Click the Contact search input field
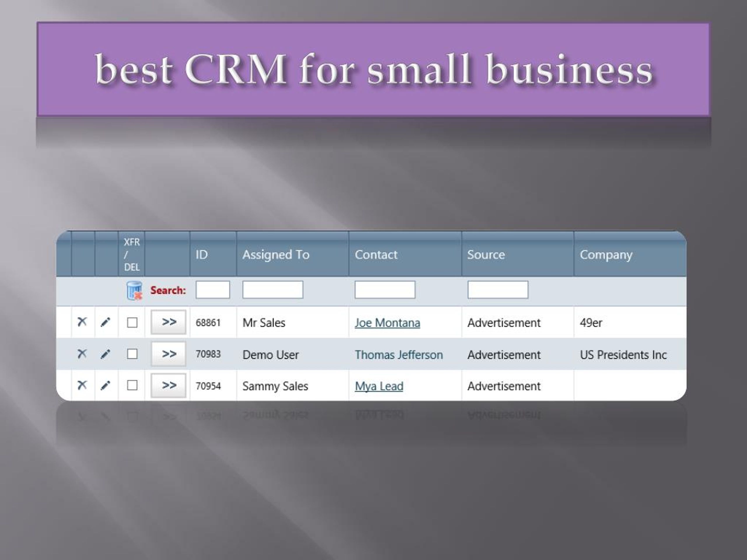Viewport: 747px width, 560px height. (385, 290)
